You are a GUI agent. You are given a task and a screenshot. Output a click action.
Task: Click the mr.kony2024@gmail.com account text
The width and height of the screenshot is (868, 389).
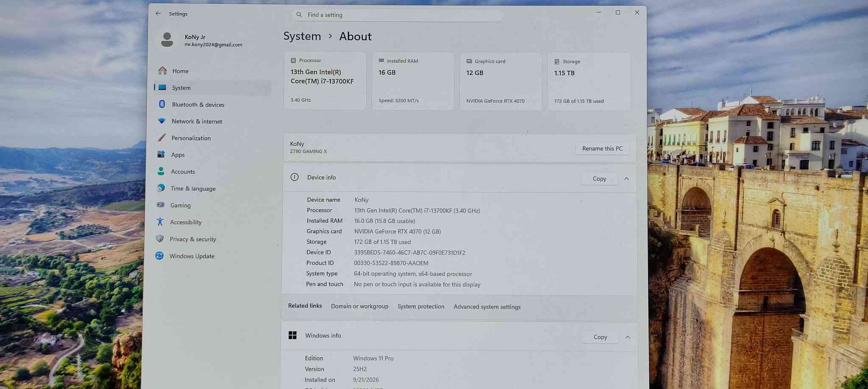(x=213, y=44)
